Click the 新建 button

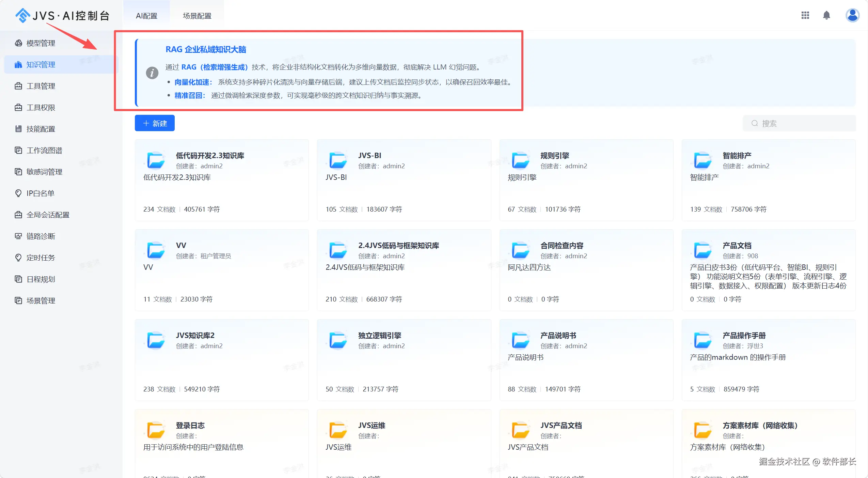tap(155, 123)
